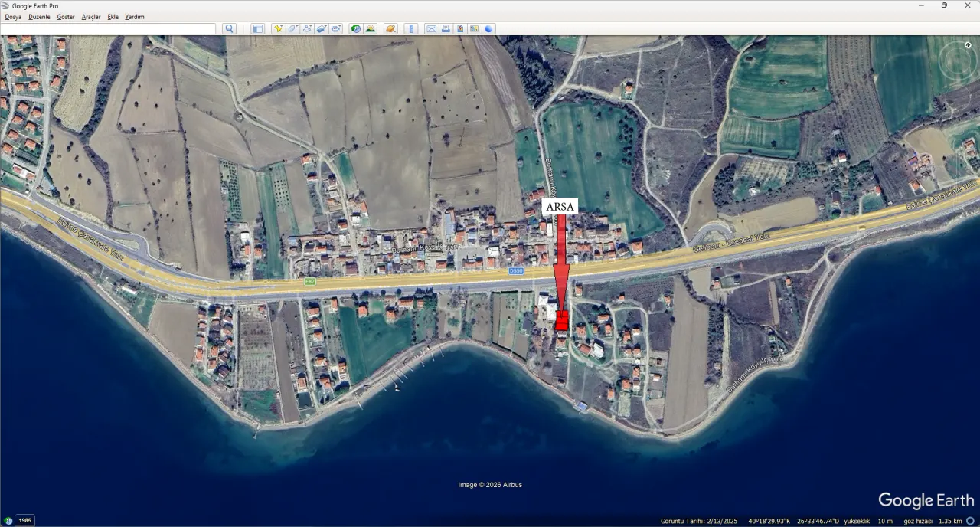Click the latitude coordinate 40°18'29.93"K

769,521
